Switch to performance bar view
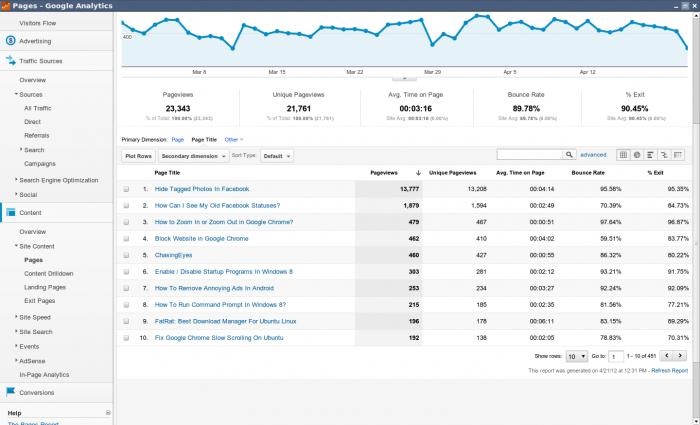Image resolution: width=700 pixels, height=425 pixels. coord(650,155)
